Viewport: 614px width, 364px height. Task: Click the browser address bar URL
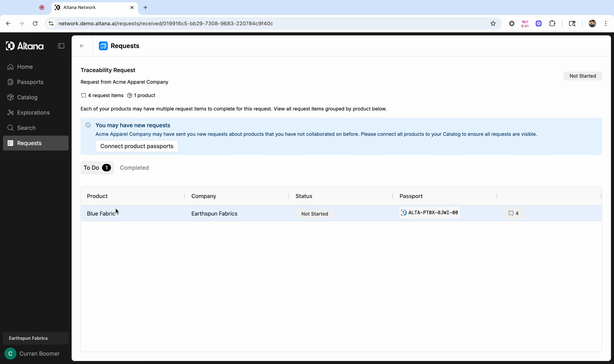click(166, 24)
